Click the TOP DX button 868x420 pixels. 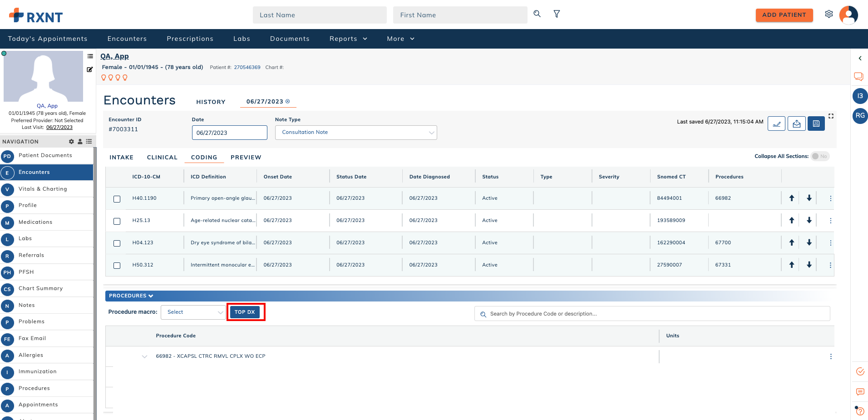246,312
